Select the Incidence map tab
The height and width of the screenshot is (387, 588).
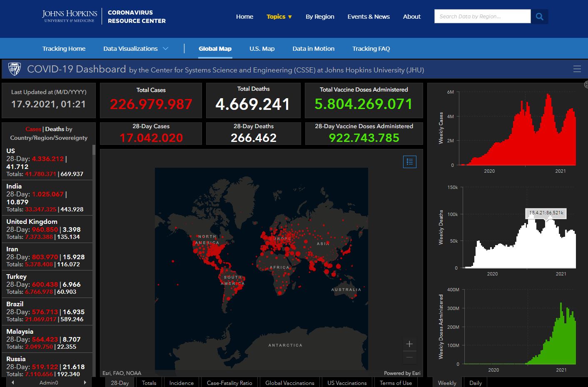click(x=182, y=382)
